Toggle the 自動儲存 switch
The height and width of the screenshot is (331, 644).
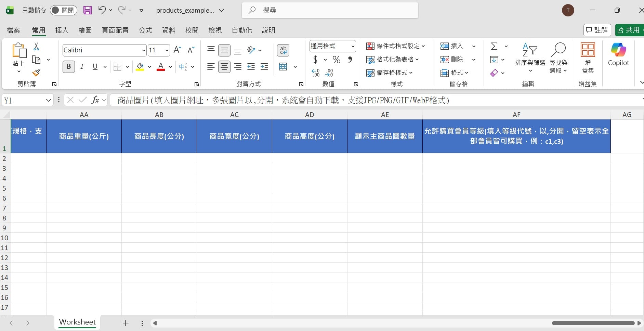click(x=63, y=10)
